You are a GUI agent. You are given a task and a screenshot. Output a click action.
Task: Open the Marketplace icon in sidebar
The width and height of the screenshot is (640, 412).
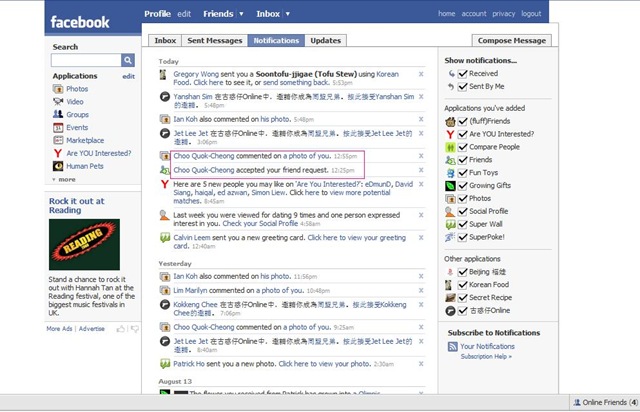pos(58,140)
